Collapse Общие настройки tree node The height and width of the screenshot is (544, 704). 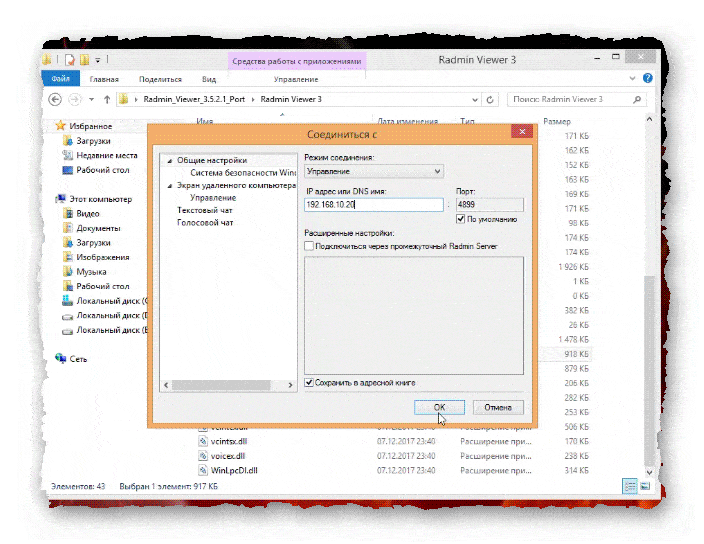(170, 161)
